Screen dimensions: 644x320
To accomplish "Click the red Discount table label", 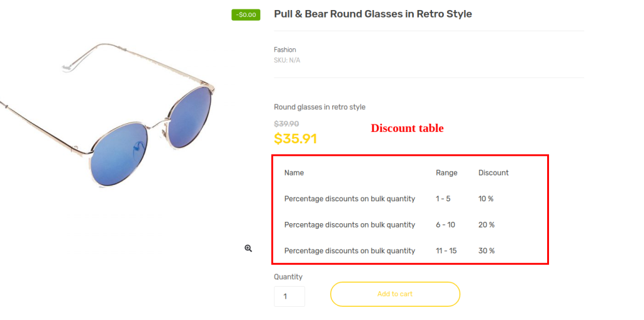I will click(x=407, y=128).
